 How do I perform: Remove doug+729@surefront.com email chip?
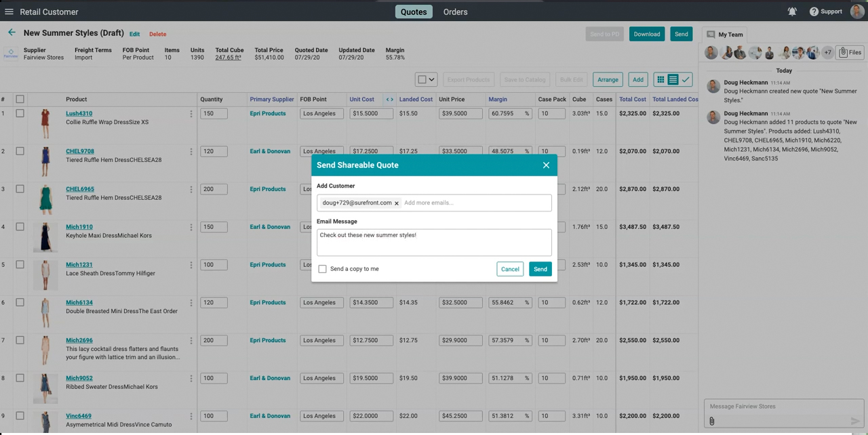coord(397,203)
